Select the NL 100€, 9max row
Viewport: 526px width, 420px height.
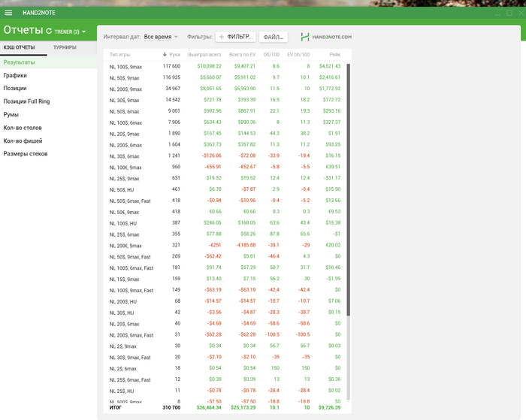(x=225, y=167)
